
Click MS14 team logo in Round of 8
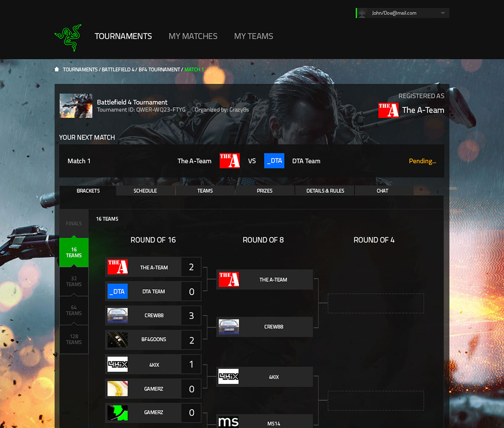coord(228,422)
